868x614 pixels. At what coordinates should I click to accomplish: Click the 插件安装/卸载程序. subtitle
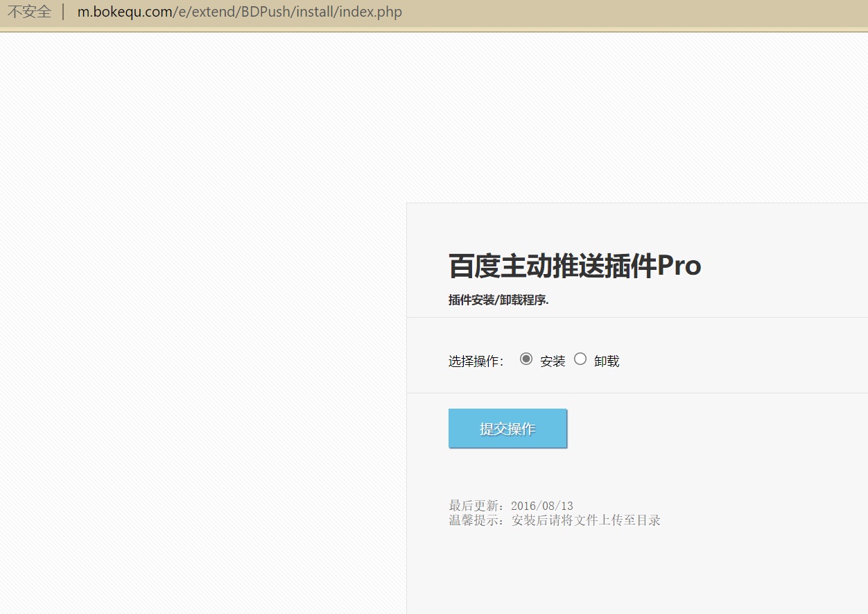498,300
